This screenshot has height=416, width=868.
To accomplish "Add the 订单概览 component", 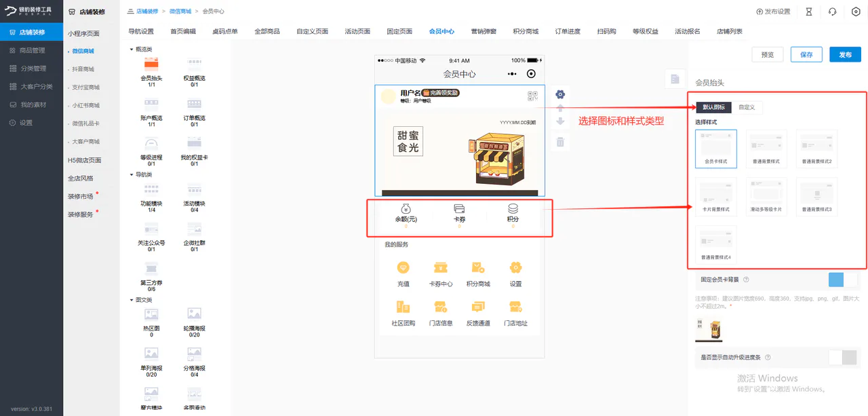I will [194, 112].
